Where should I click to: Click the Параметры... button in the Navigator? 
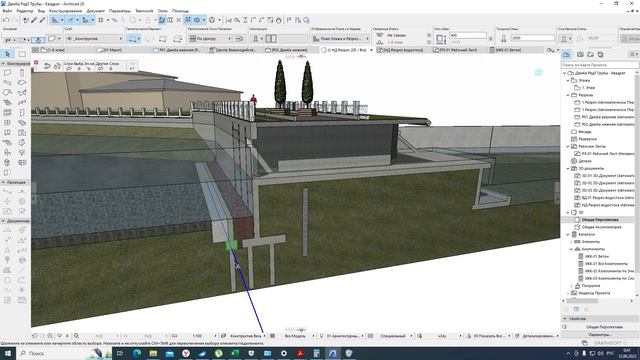(x=600, y=335)
